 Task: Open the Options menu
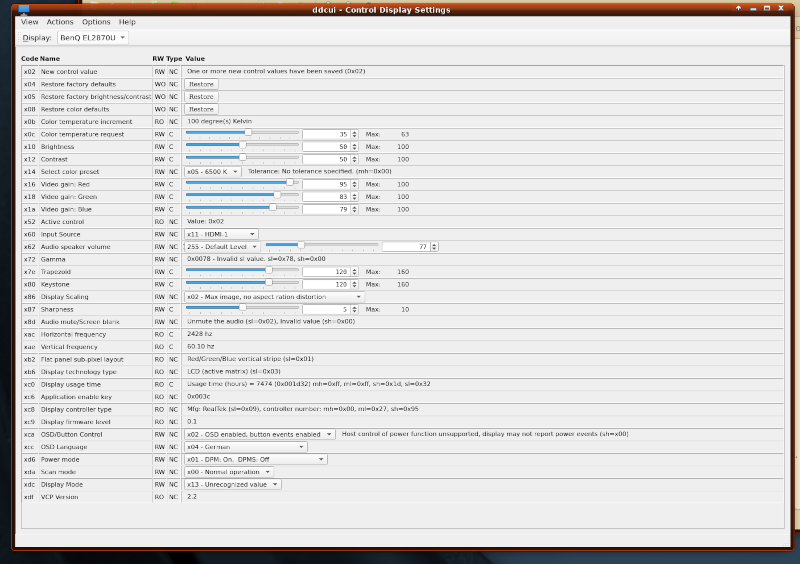pos(96,21)
